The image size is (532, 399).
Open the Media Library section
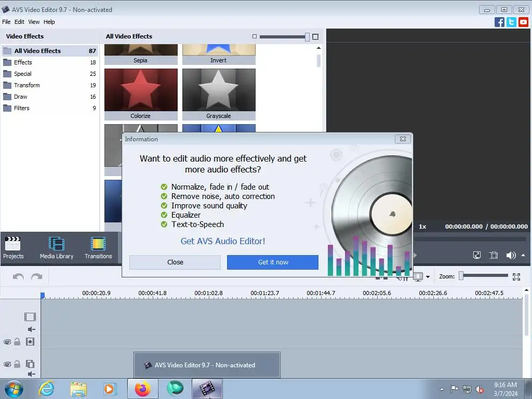tap(57, 248)
